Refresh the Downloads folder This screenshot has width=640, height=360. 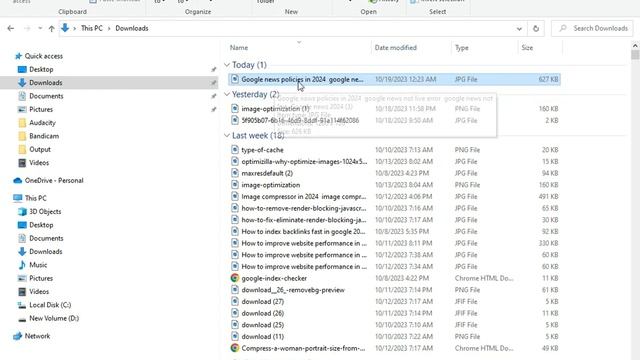536,29
